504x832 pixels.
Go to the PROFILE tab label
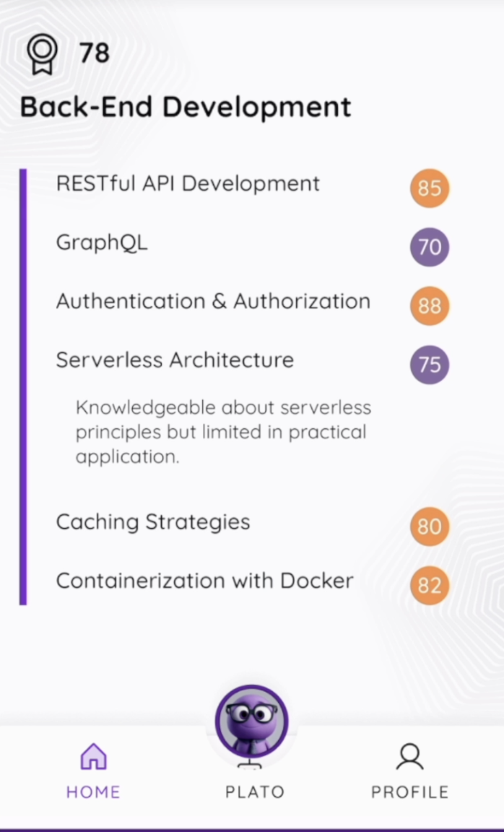[409, 792]
